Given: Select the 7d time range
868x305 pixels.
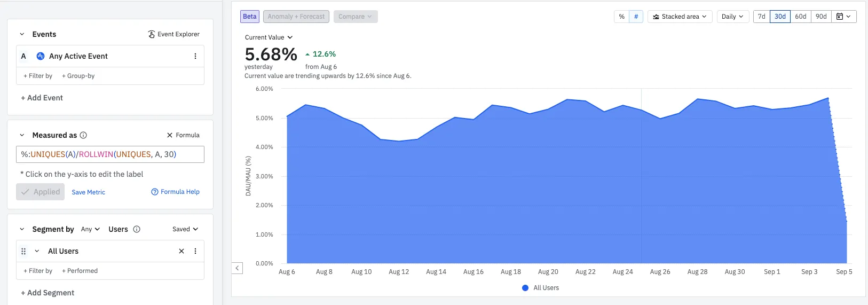Looking at the screenshot, I should 762,17.
